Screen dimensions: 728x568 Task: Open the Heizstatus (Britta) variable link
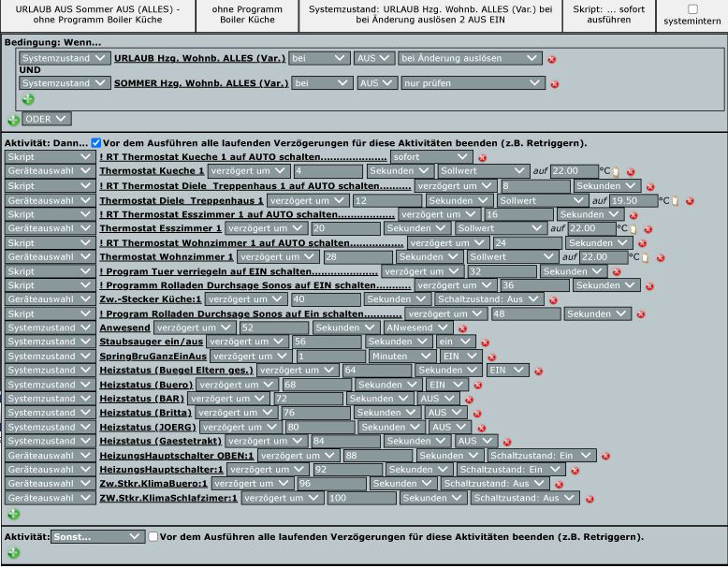(x=145, y=413)
